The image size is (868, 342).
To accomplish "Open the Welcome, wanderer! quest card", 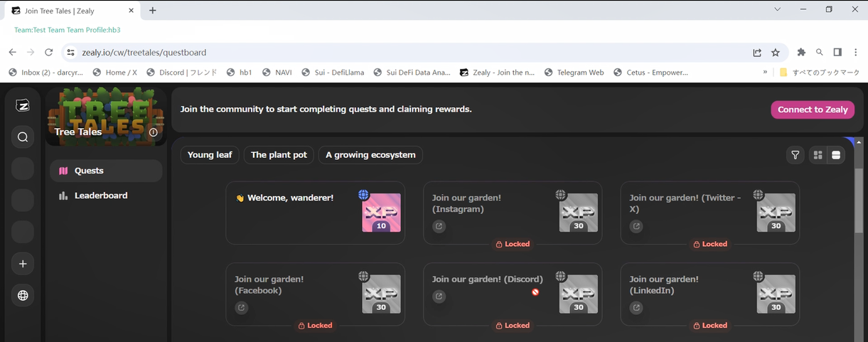I will [316, 213].
